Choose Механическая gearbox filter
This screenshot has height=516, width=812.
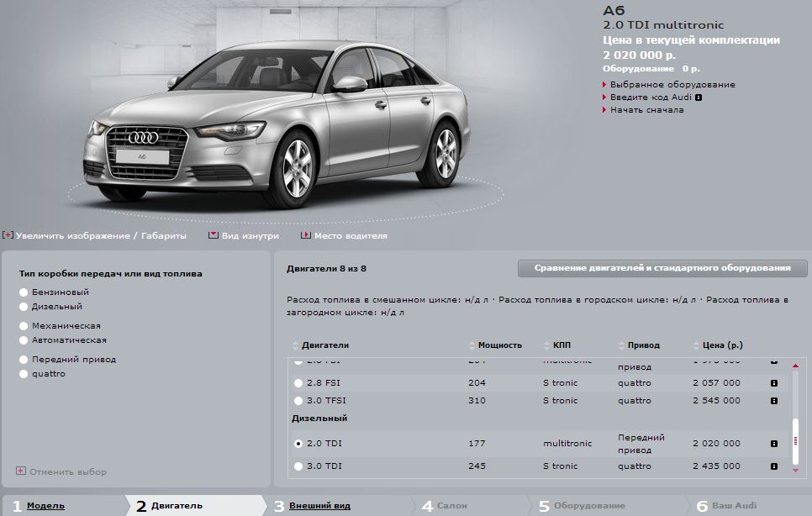[x=24, y=326]
